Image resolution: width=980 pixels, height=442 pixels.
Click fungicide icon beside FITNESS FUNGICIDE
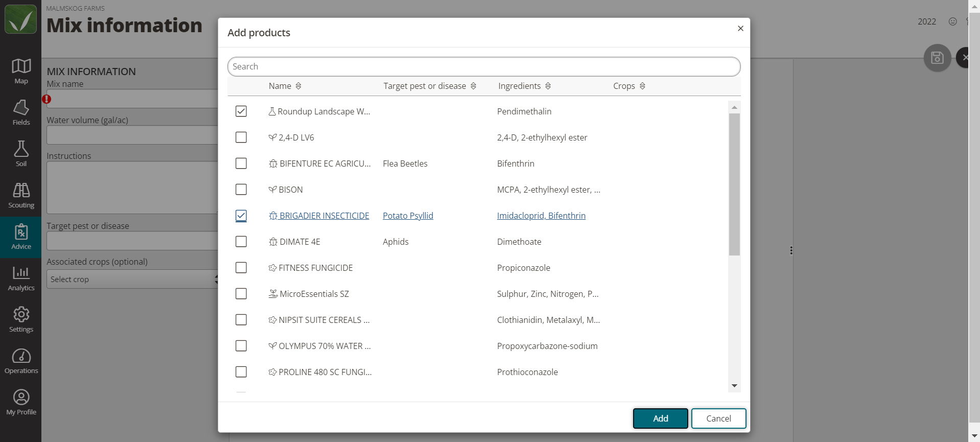273,268
